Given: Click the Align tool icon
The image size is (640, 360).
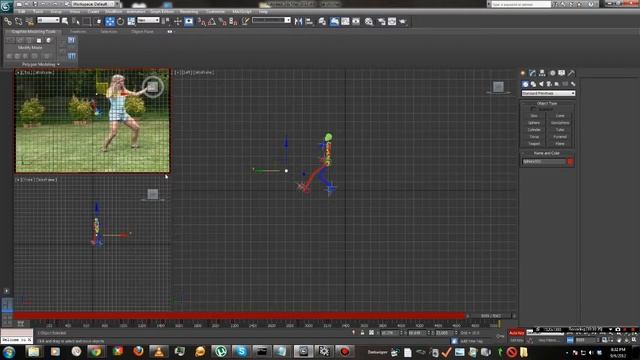Looking at the screenshot, I should pyautogui.click(x=309, y=21).
